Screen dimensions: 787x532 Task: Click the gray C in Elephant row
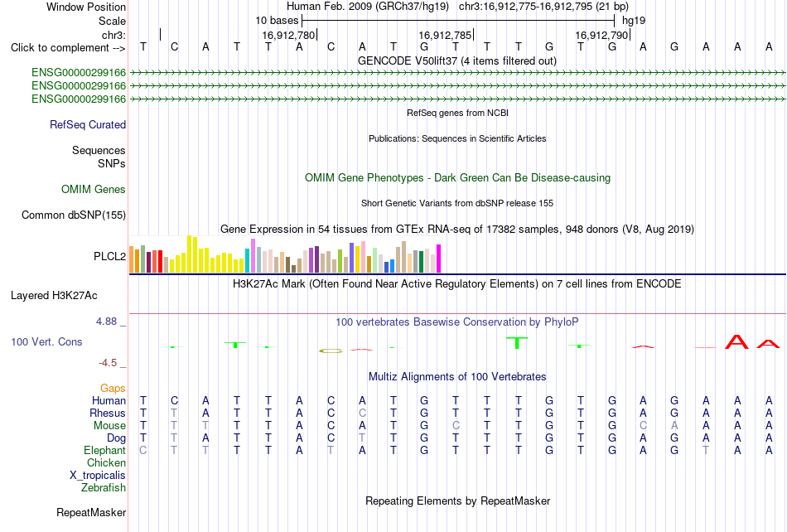coord(143,450)
